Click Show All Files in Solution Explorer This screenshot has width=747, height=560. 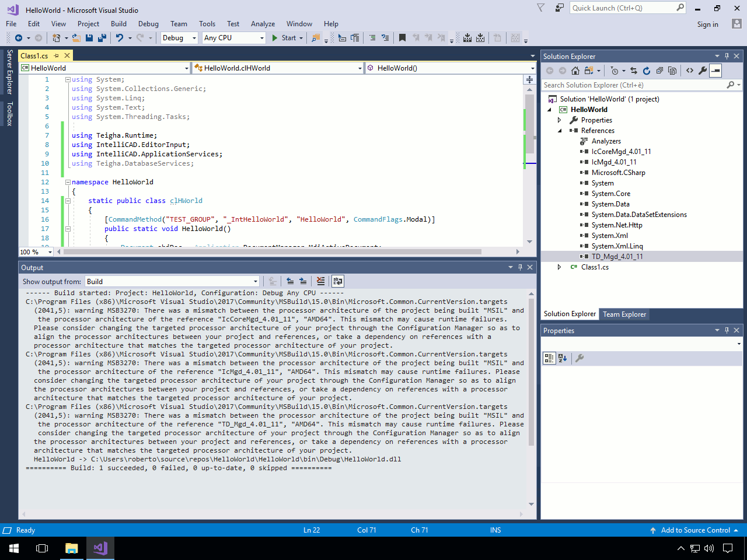pos(672,71)
